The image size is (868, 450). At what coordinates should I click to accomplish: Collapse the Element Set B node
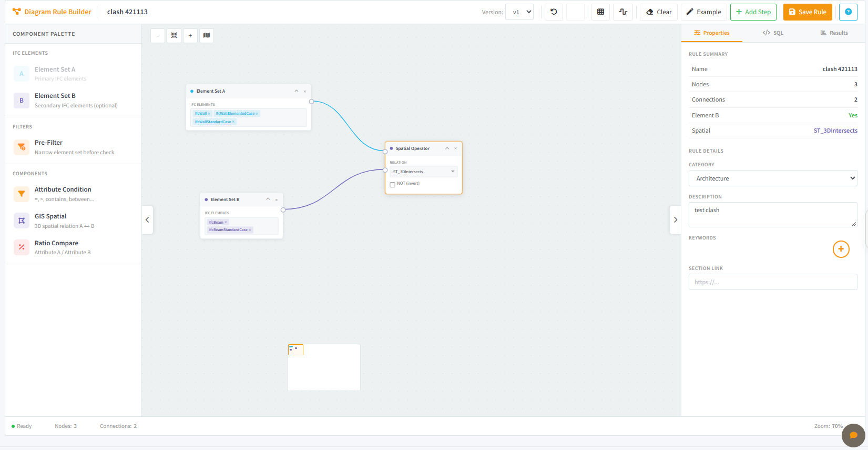(268, 199)
